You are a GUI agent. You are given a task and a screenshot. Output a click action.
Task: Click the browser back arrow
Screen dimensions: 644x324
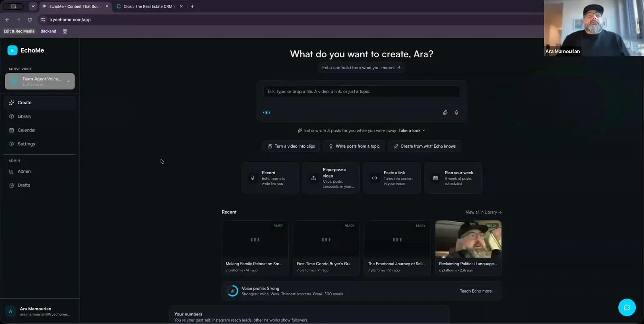7,20
